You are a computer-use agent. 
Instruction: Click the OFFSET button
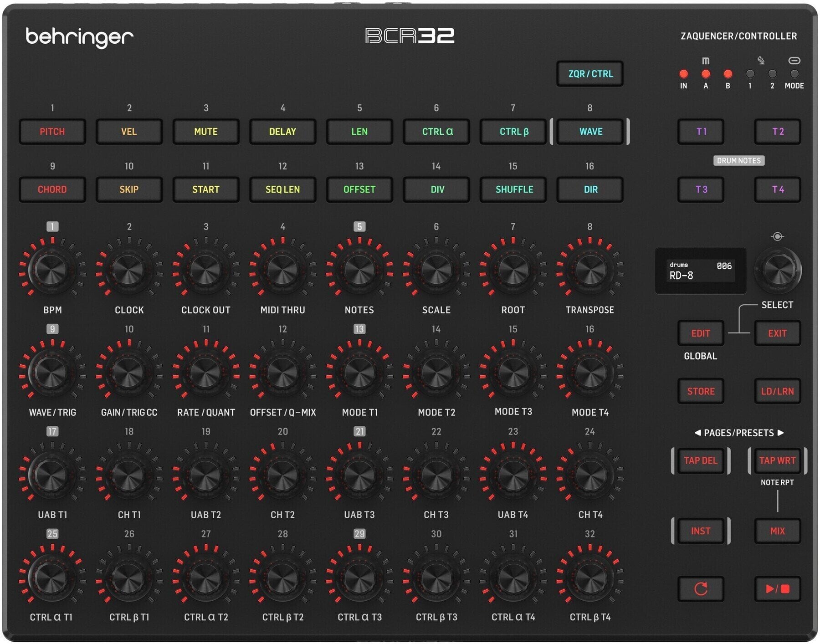[359, 189]
